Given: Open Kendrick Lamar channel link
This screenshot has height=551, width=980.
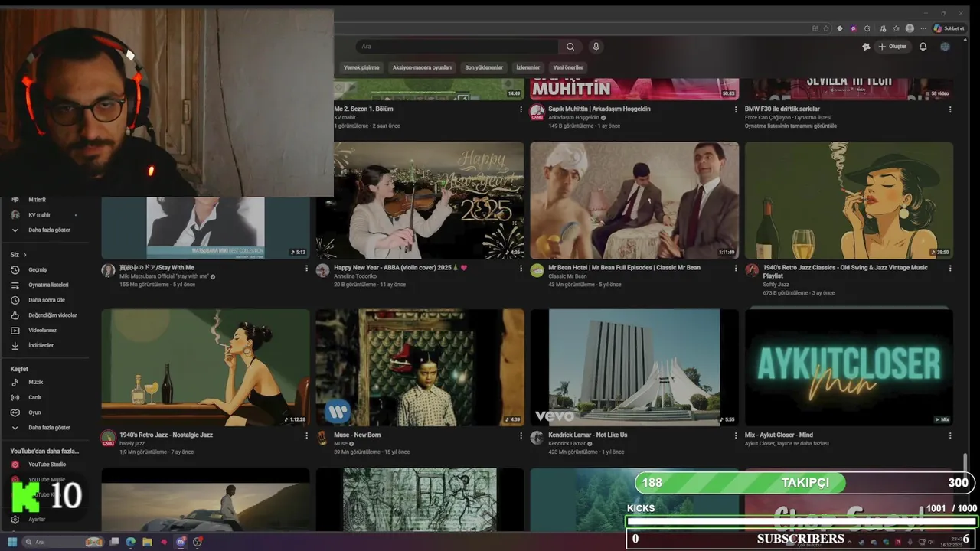Looking at the screenshot, I should tap(567, 443).
